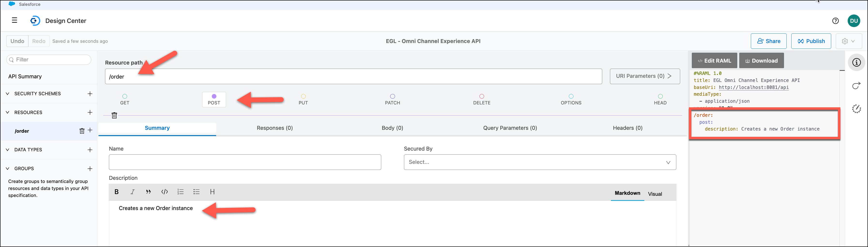Select the GET method
Viewport: 868px width, 247px height.
(x=125, y=100)
